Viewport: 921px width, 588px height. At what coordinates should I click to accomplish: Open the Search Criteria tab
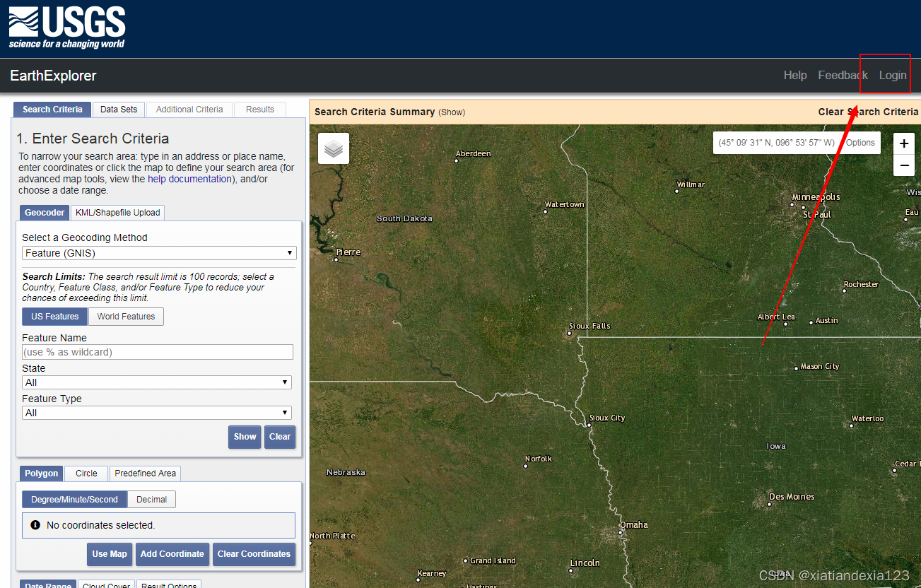click(x=52, y=110)
